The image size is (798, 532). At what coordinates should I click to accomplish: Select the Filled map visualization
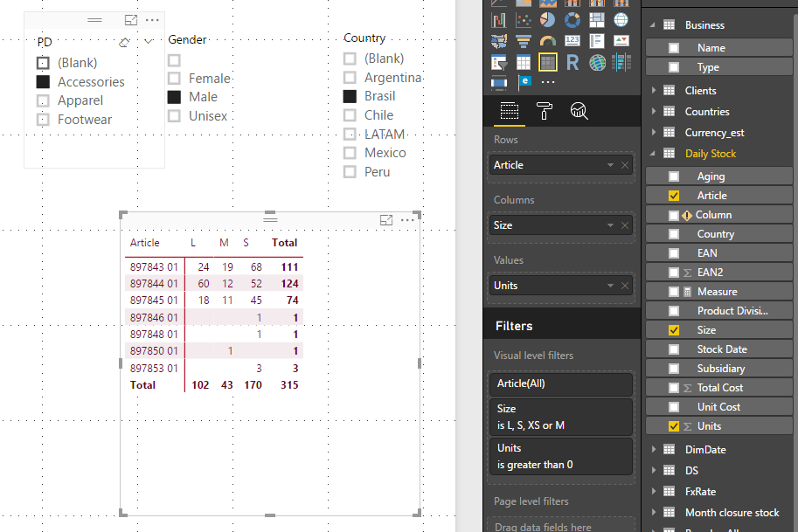point(498,41)
